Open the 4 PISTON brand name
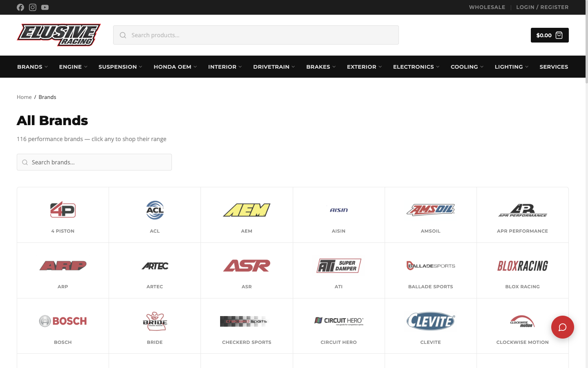The height and width of the screenshot is (368, 588). pos(63,231)
